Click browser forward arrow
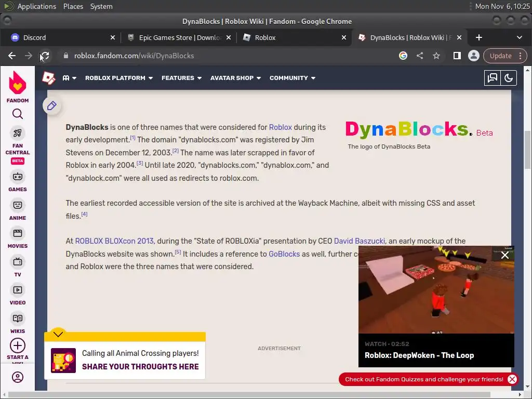Image resolution: width=532 pixels, height=399 pixels. [29, 56]
